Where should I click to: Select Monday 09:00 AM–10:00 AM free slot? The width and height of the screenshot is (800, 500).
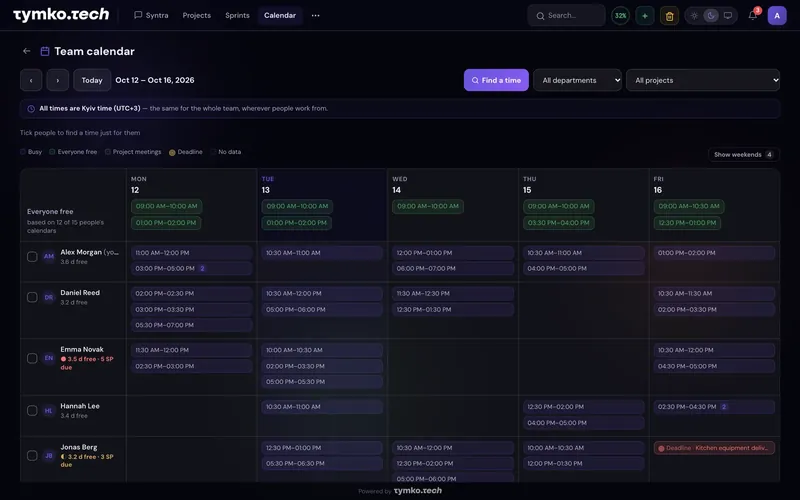point(166,206)
